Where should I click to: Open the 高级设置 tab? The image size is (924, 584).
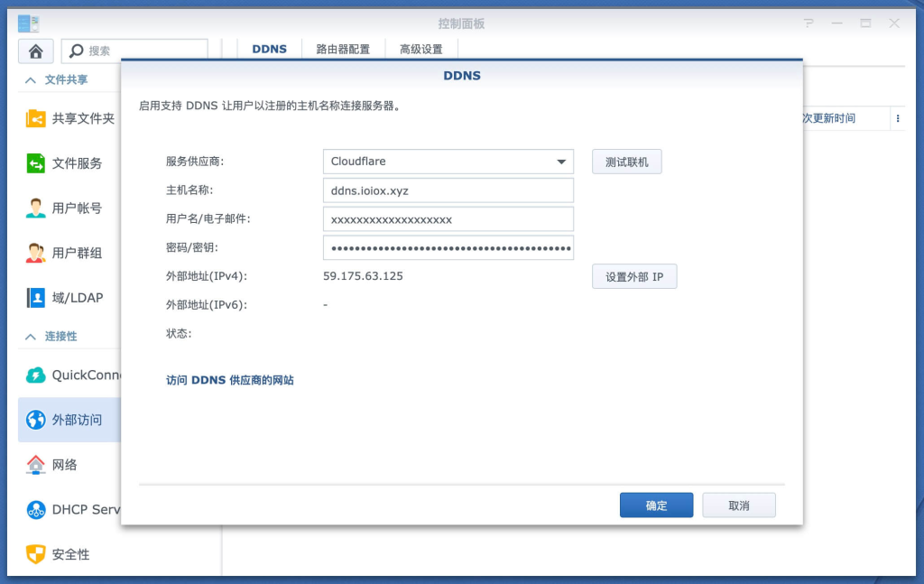pyautogui.click(x=420, y=50)
